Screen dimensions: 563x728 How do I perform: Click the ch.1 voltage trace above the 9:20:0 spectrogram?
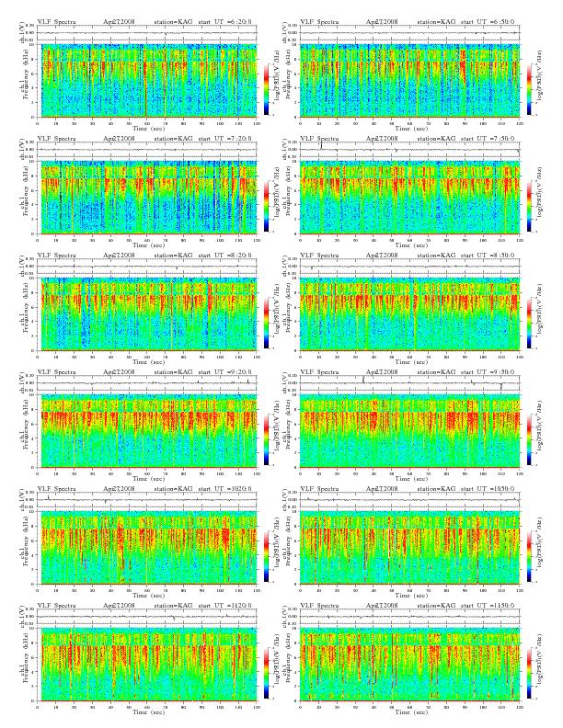[147, 383]
